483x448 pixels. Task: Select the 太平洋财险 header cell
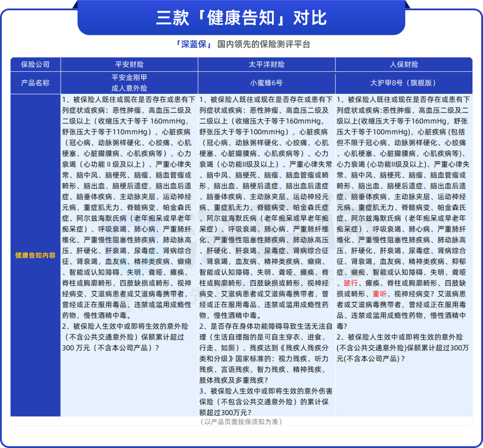click(x=267, y=64)
